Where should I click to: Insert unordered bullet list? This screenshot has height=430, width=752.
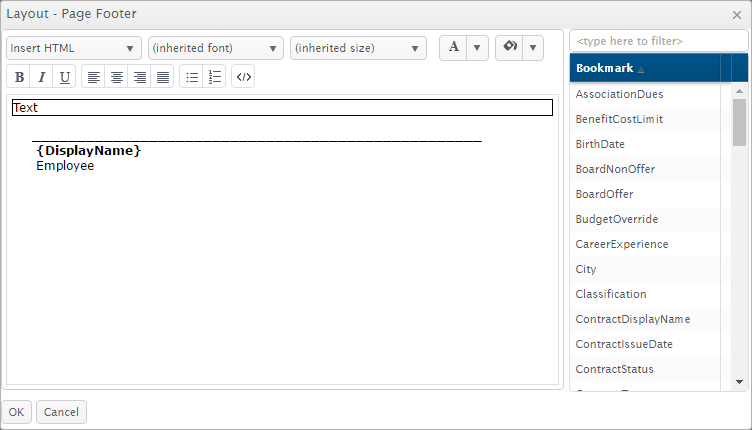pyautogui.click(x=192, y=77)
